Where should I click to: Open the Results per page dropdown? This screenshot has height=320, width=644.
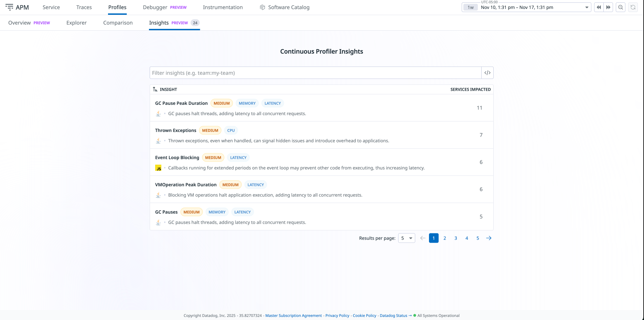pos(406,238)
